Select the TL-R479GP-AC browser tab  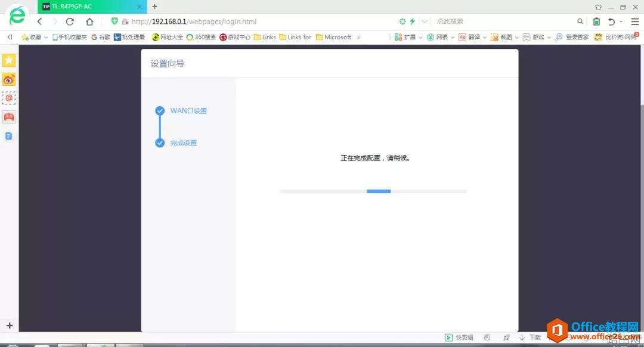pyautogui.click(x=92, y=7)
